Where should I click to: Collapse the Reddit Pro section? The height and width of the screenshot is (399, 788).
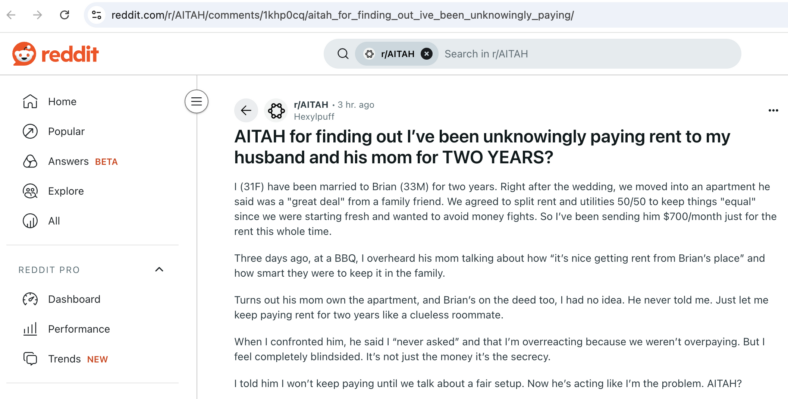tap(159, 270)
